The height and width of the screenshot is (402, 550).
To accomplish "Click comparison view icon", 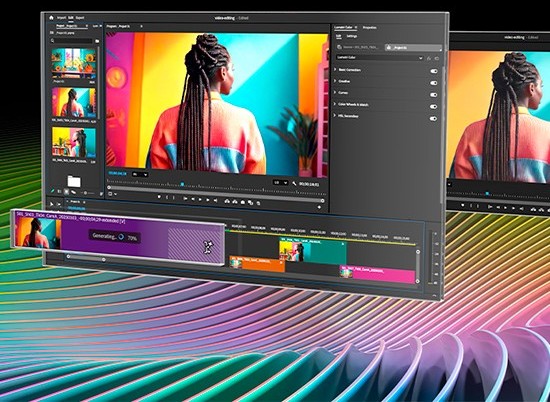I will [x=250, y=202].
